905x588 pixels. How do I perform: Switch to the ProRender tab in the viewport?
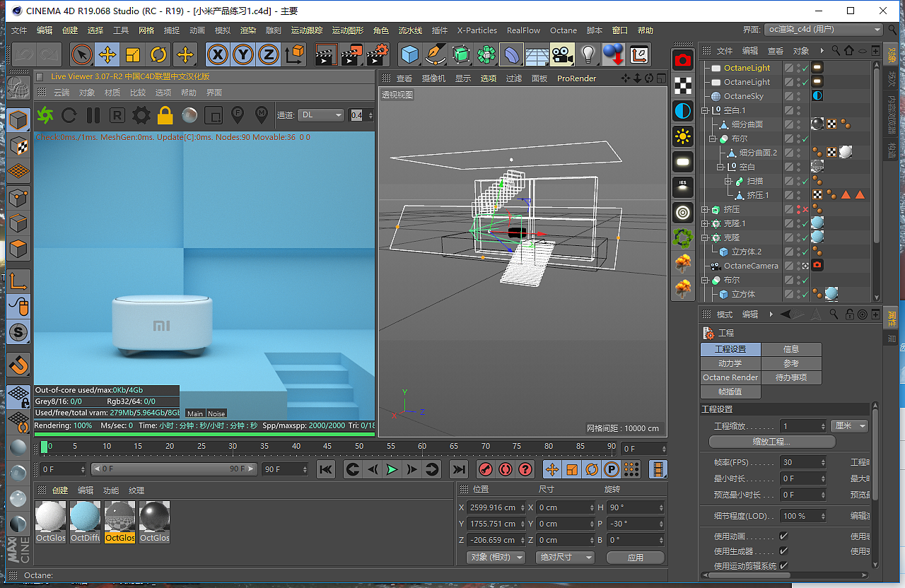tap(576, 78)
